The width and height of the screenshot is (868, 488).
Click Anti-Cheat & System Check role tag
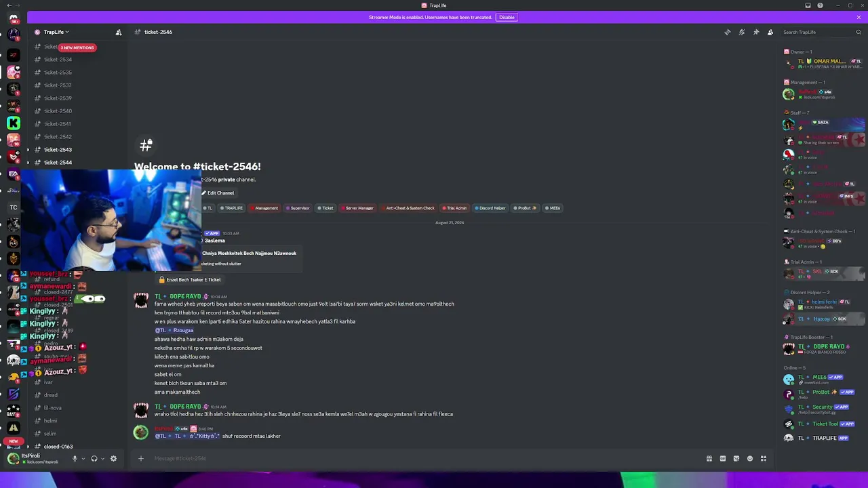[x=408, y=208]
